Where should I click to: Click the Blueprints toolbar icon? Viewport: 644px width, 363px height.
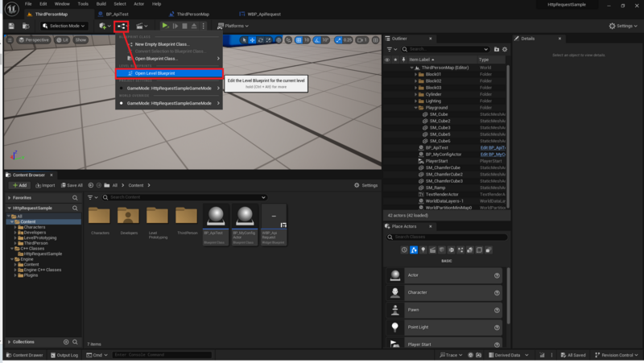122,27
